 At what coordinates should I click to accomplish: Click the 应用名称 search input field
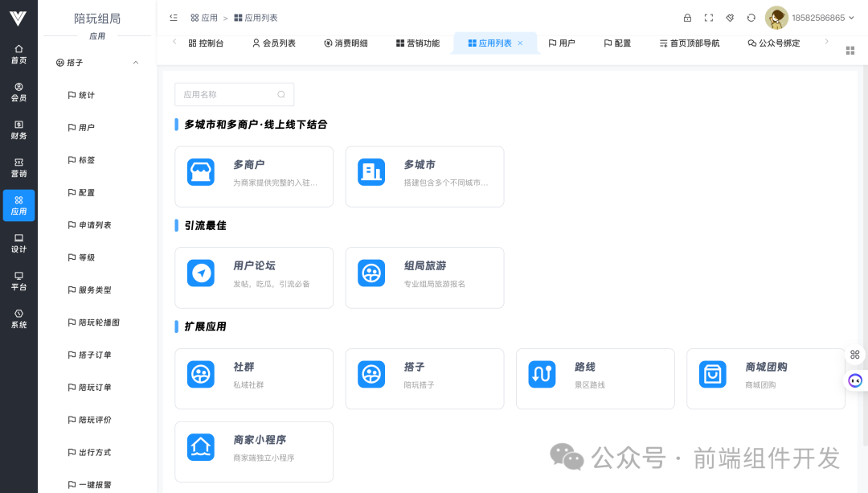click(x=234, y=94)
